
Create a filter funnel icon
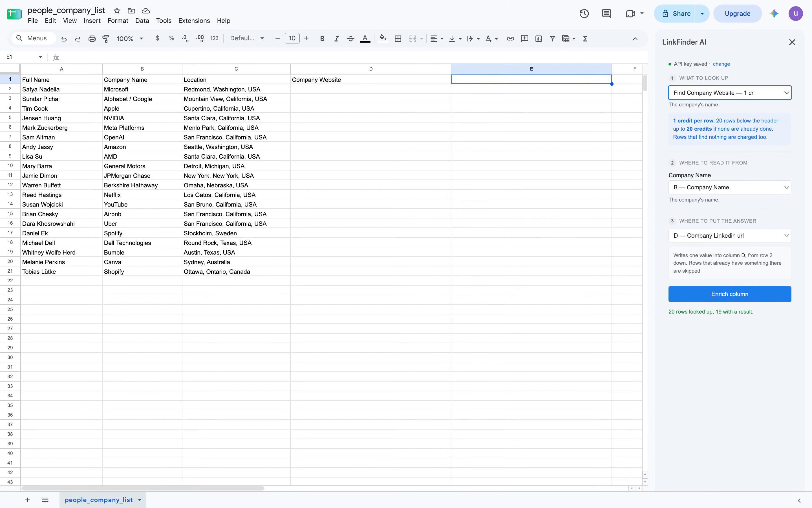tap(552, 39)
